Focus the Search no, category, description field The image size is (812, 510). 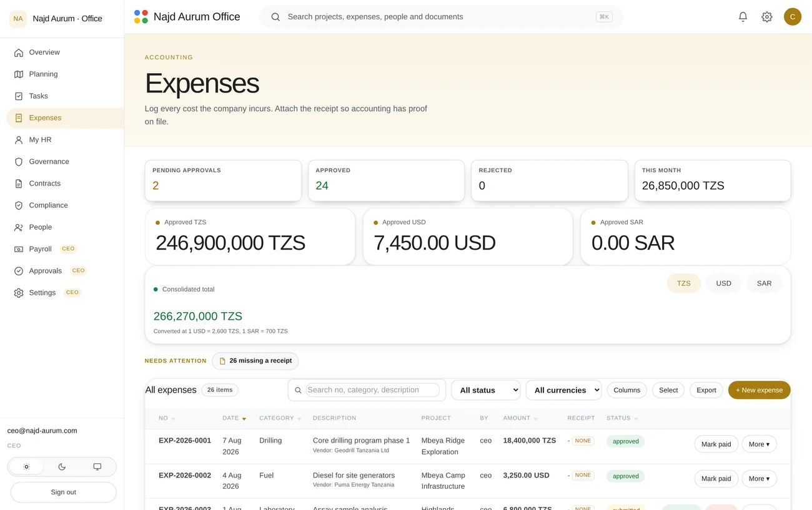tap(373, 390)
